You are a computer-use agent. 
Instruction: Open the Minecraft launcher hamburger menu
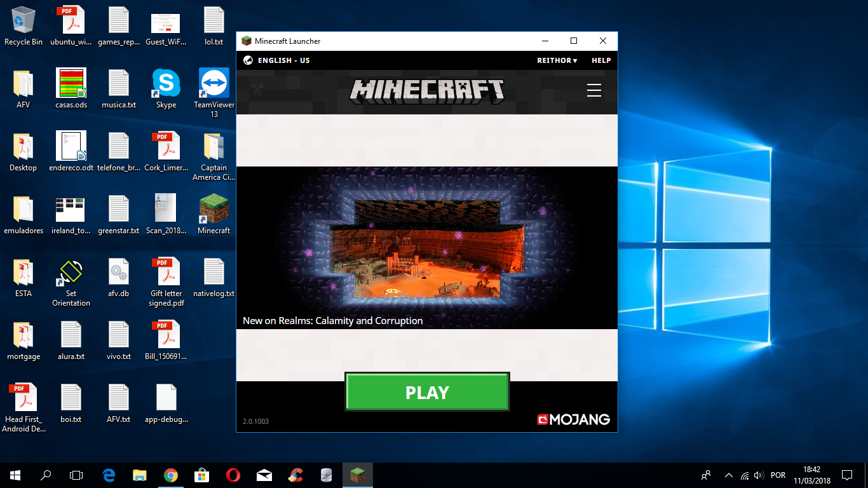click(x=593, y=90)
